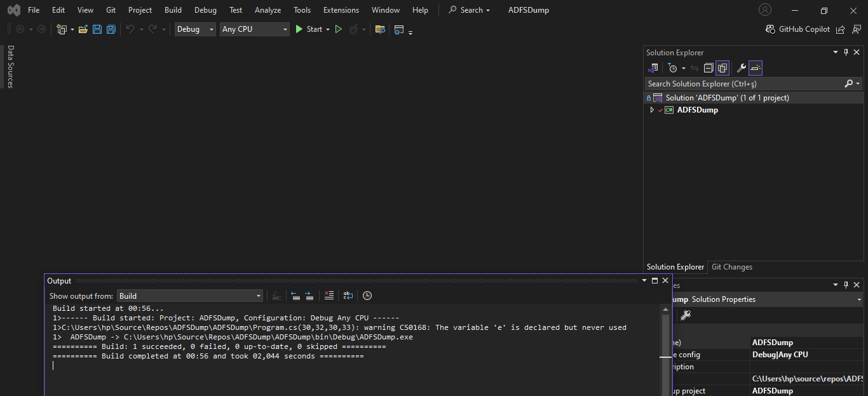Click the Debug|Any CPU property value
Screen dimensions: 868x396
pos(780,355)
